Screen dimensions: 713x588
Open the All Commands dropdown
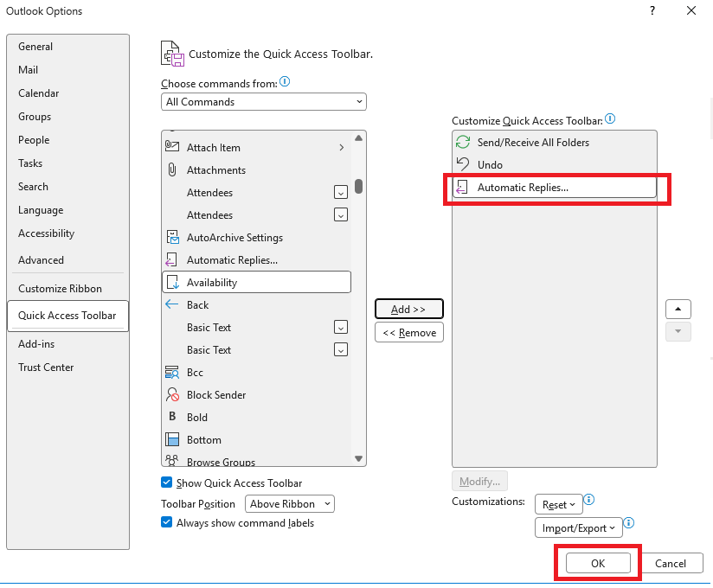(x=264, y=102)
